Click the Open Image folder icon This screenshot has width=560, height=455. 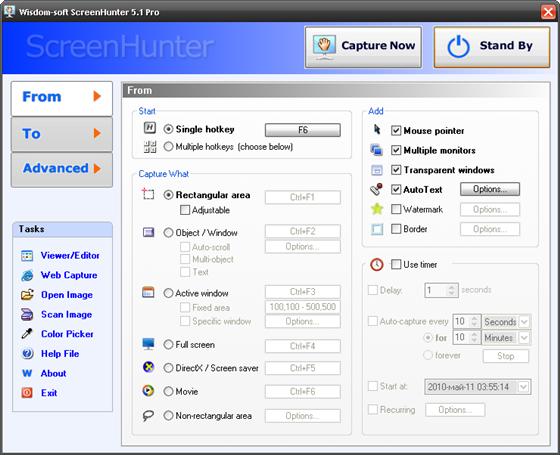27,295
